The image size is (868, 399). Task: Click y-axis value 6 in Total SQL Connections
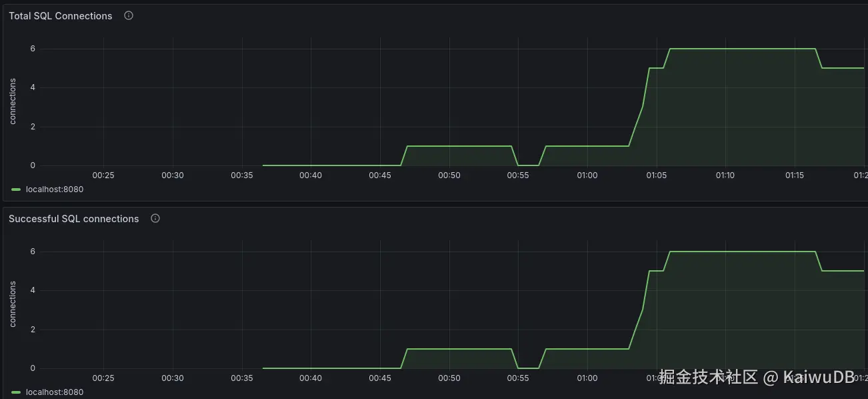[x=33, y=49]
